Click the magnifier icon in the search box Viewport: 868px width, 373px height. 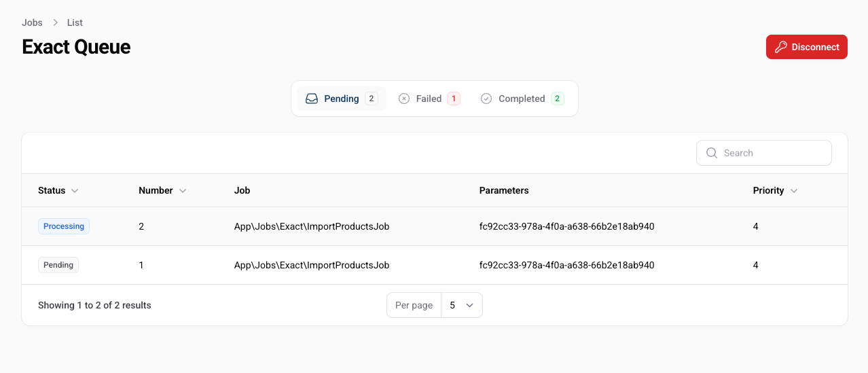point(712,153)
